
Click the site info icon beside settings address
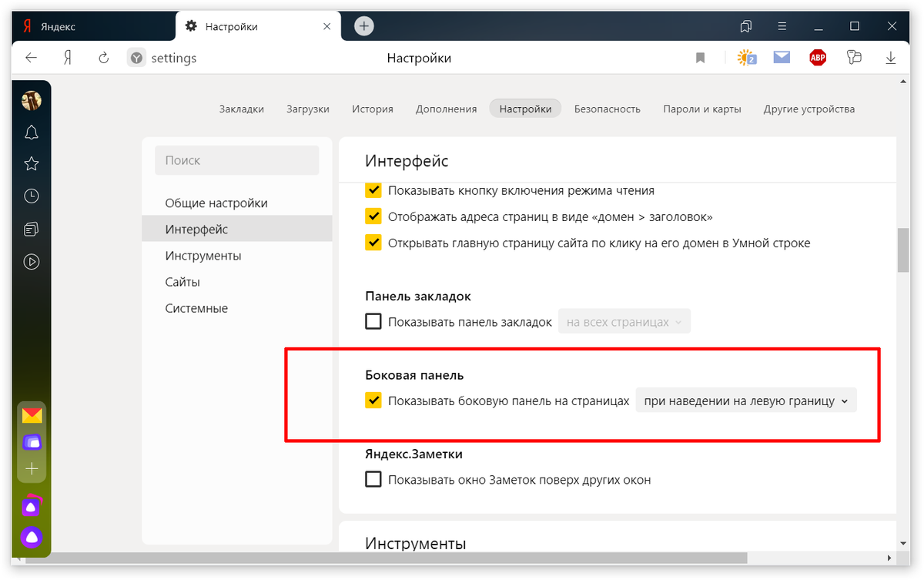click(136, 58)
